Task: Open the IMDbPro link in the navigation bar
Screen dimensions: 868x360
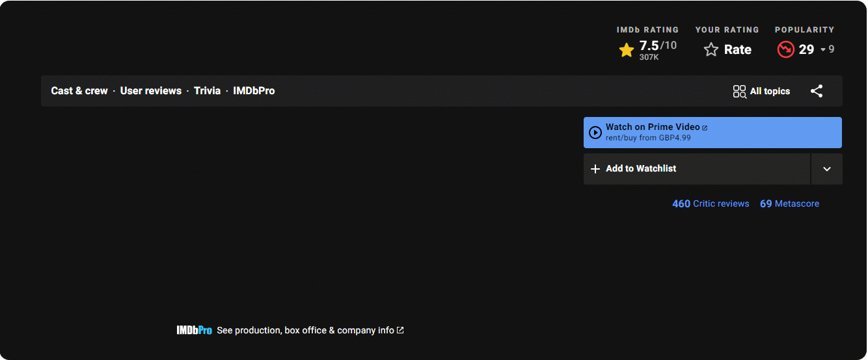Action: [254, 91]
